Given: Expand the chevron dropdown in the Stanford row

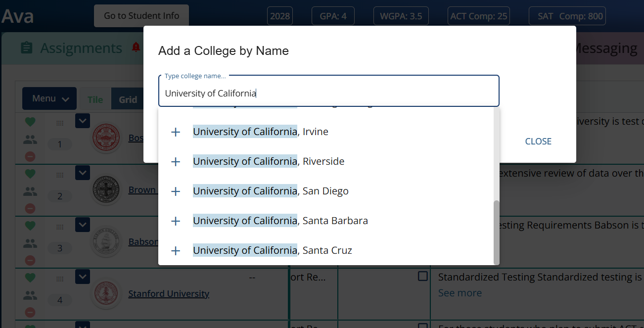Looking at the screenshot, I should click(x=83, y=277).
